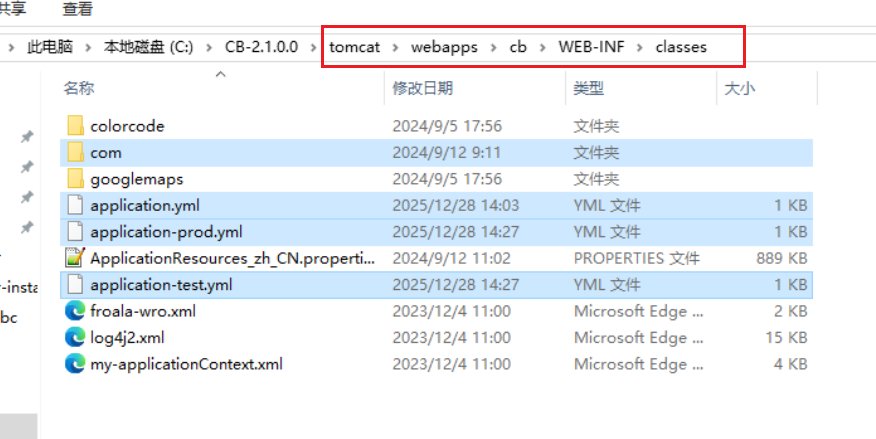Click the com folder icon

coord(75,152)
